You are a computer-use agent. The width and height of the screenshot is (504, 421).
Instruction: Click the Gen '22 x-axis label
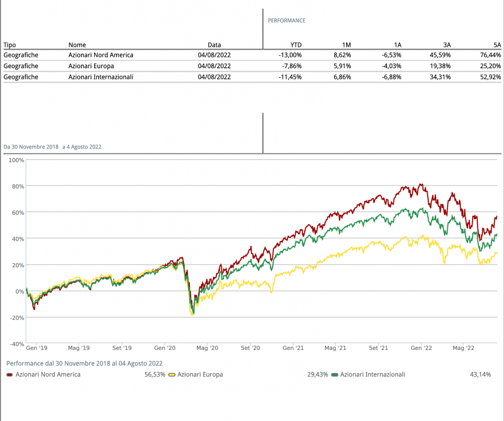click(421, 348)
